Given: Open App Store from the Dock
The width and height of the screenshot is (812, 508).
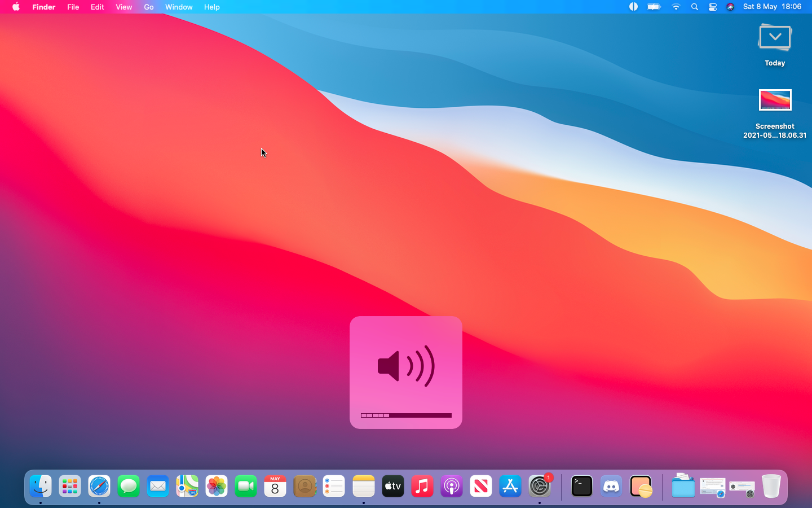Looking at the screenshot, I should (x=510, y=486).
